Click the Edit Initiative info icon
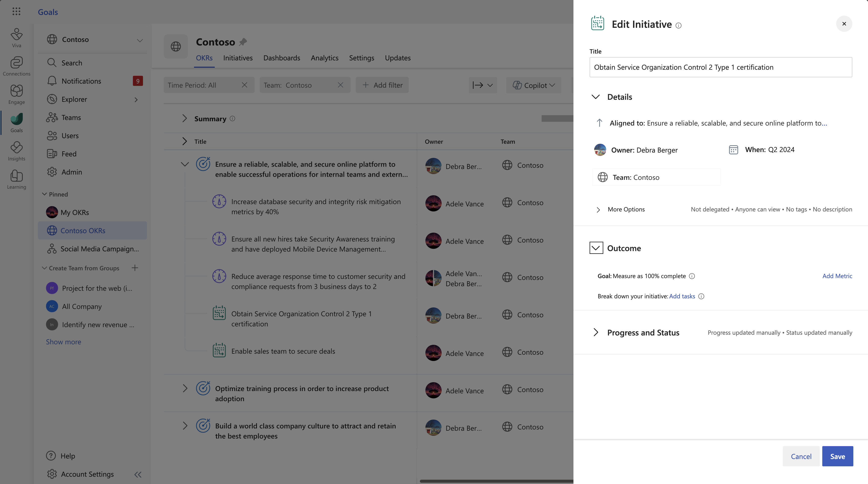Screen dimensions: 868x484 pyautogui.click(x=679, y=25)
